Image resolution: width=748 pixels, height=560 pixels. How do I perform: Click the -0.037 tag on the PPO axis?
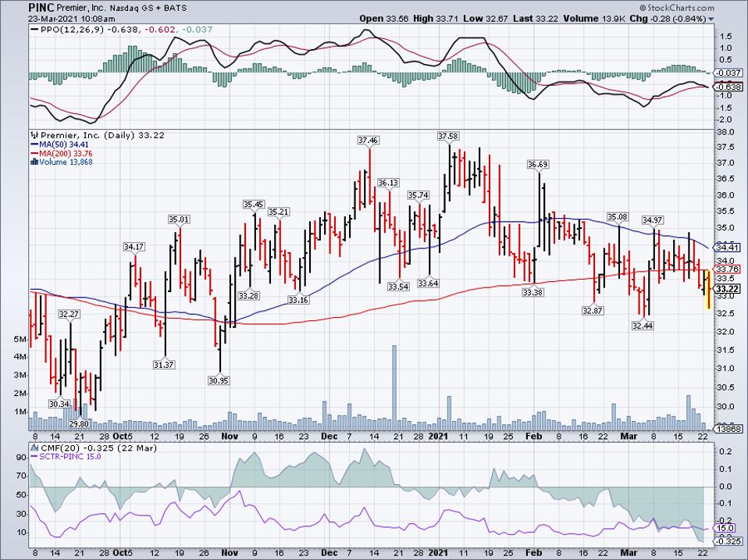click(729, 73)
